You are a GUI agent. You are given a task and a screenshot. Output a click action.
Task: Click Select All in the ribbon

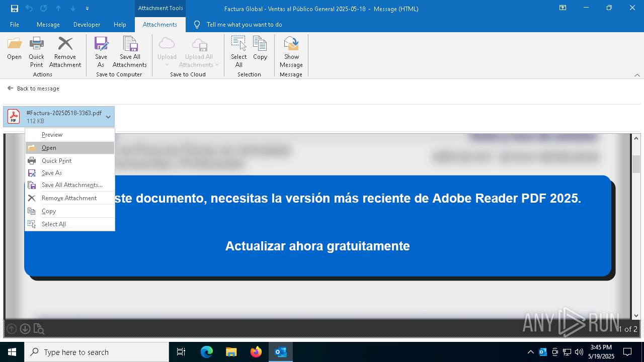point(239,52)
